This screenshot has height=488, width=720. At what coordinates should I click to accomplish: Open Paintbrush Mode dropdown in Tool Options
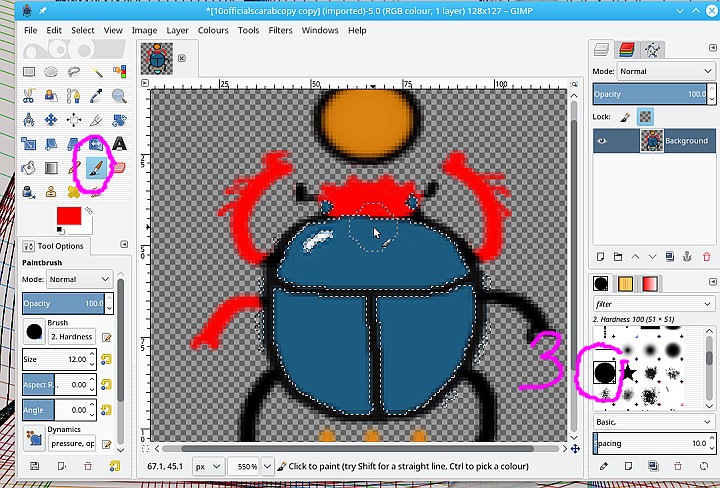pyautogui.click(x=79, y=279)
